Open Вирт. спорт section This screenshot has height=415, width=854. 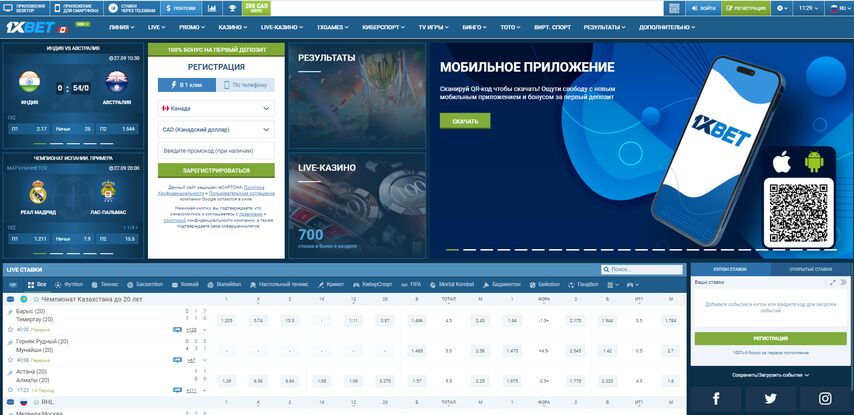coord(552,27)
